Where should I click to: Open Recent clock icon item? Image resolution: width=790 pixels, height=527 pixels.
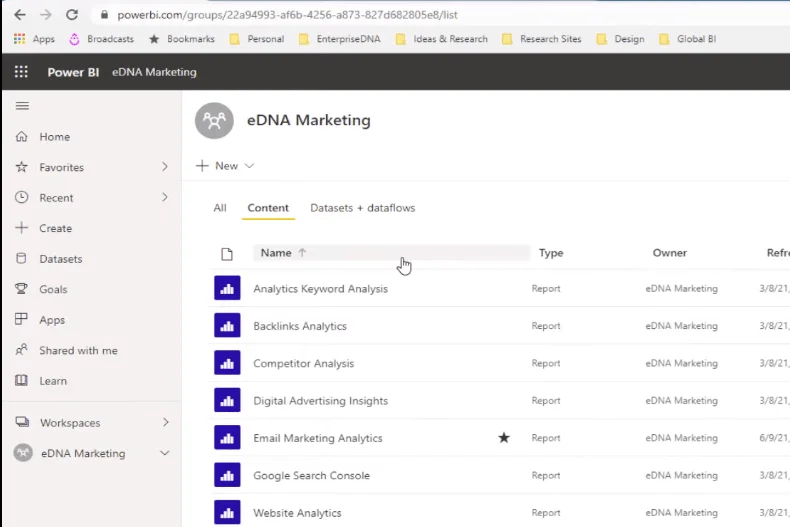point(21,197)
